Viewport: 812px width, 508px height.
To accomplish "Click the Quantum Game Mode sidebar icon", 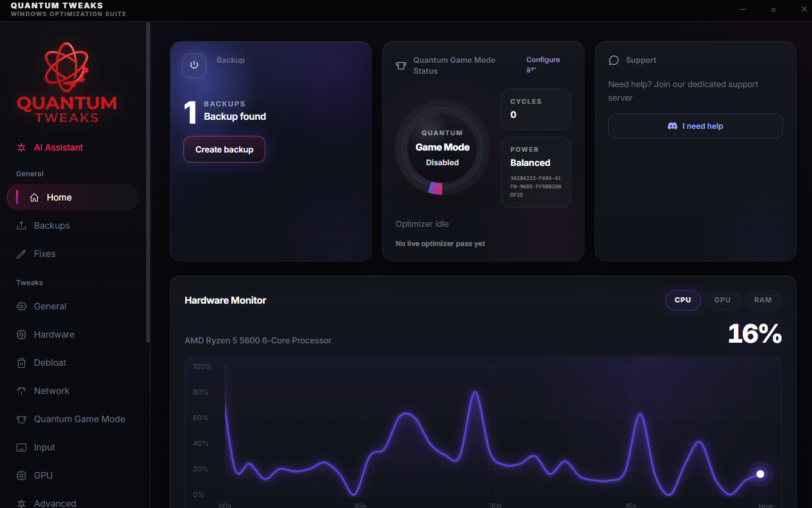I will click(x=21, y=419).
